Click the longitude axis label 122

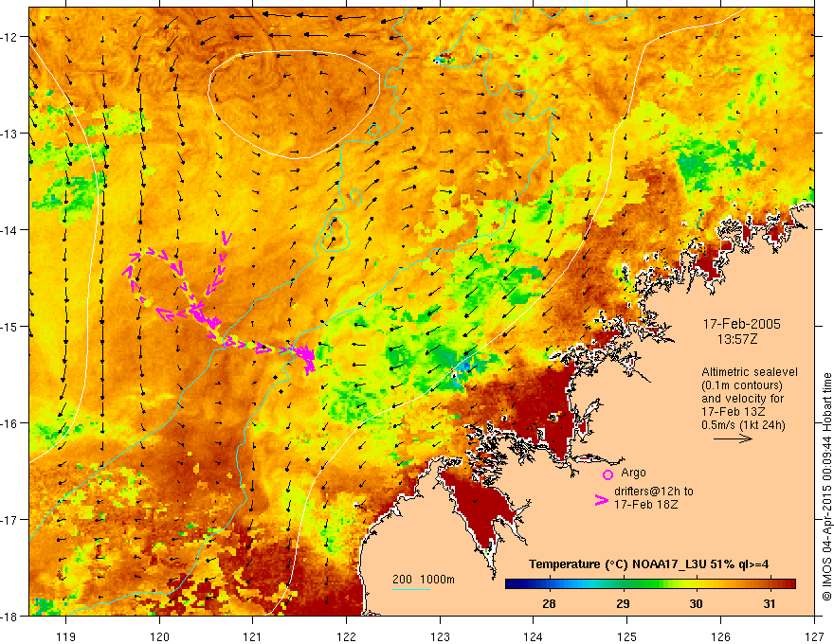(x=346, y=636)
